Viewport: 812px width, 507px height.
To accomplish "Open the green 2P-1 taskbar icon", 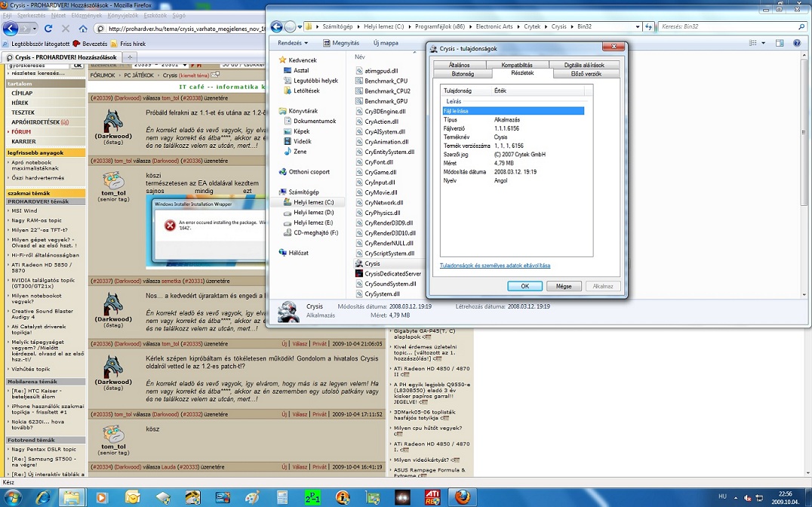I will 312,497.
